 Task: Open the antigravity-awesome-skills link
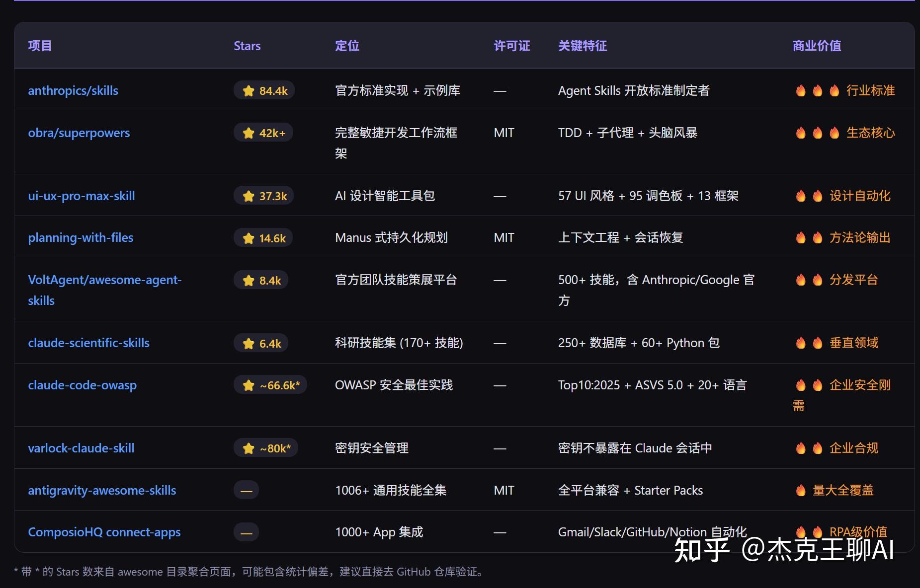(102, 490)
